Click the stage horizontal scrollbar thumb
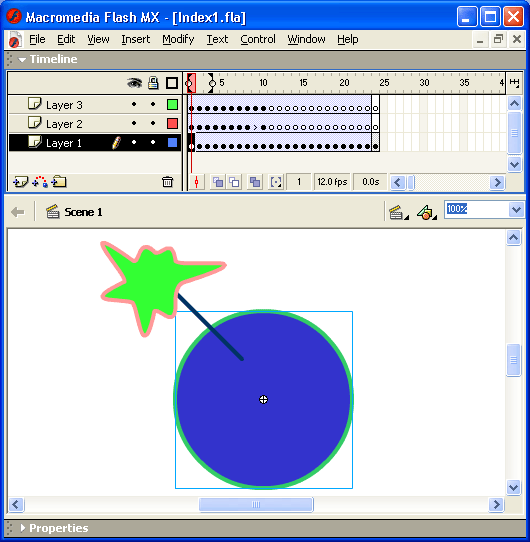Image resolution: width=530 pixels, height=542 pixels. point(256,505)
